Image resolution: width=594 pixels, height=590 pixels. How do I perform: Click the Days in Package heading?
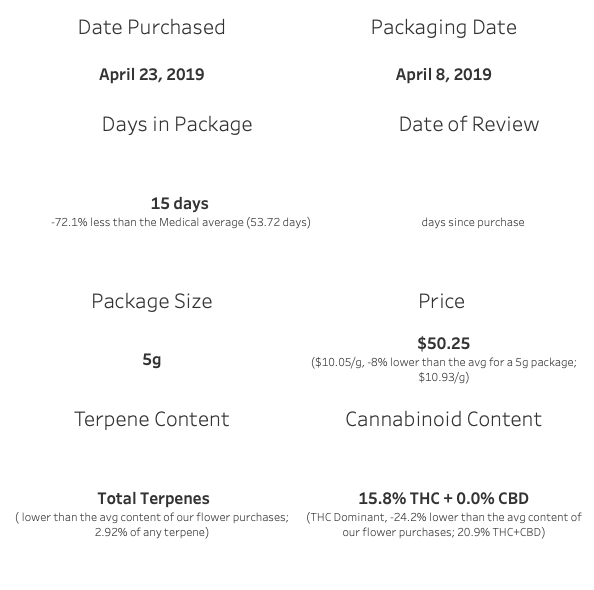tap(177, 125)
